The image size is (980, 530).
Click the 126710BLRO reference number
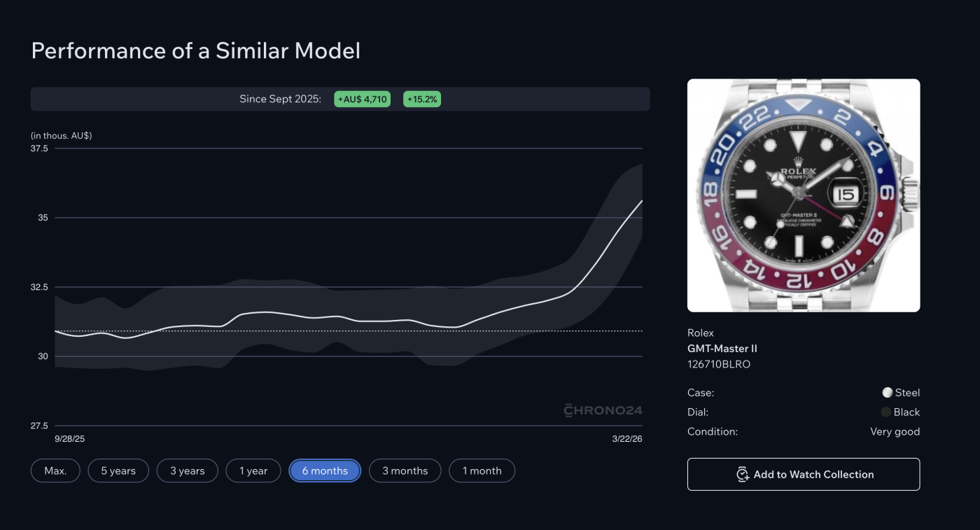click(x=719, y=364)
